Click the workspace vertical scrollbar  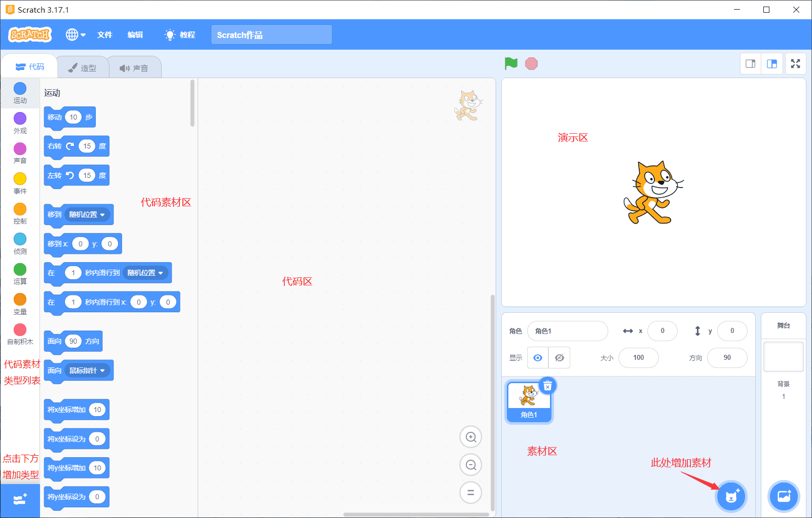point(493,403)
